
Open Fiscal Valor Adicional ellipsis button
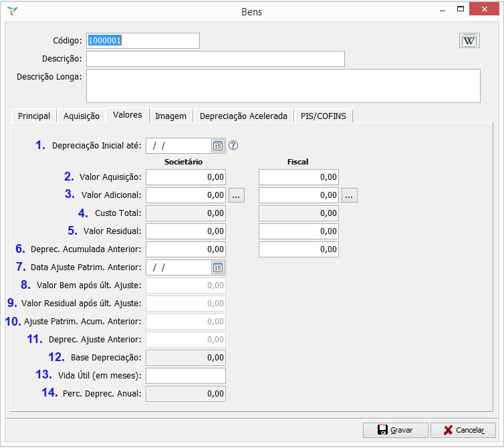[350, 195]
